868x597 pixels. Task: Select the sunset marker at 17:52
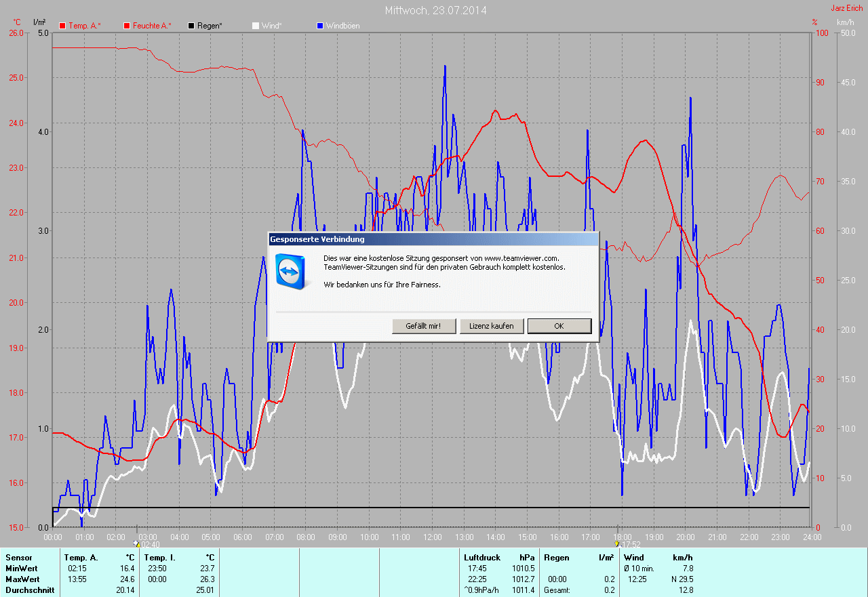coord(616,543)
